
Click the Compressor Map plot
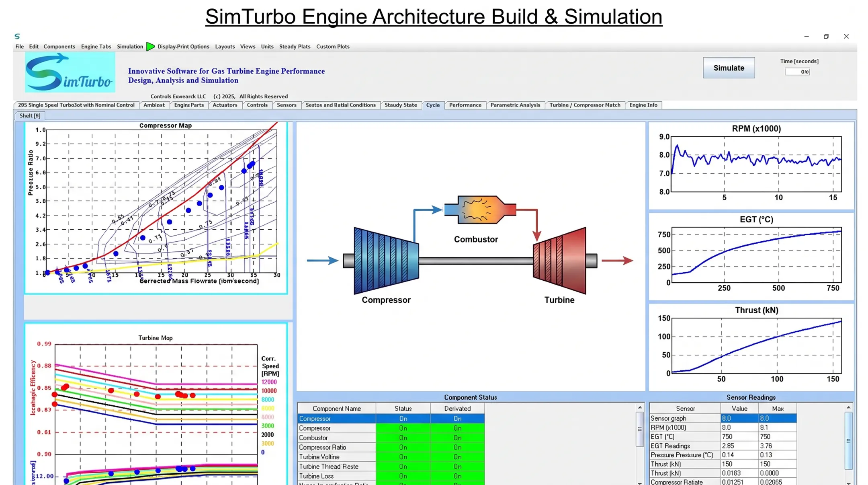pyautogui.click(x=156, y=208)
